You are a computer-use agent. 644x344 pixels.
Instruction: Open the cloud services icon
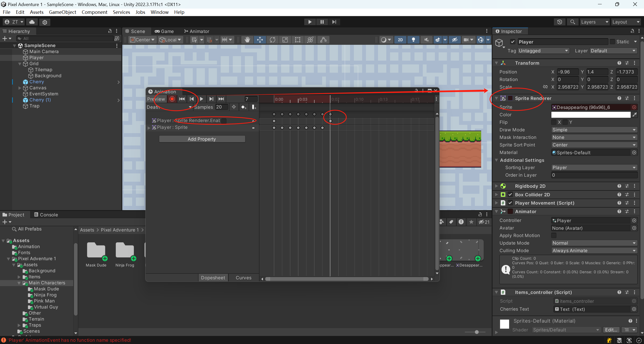pyautogui.click(x=32, y=22)
